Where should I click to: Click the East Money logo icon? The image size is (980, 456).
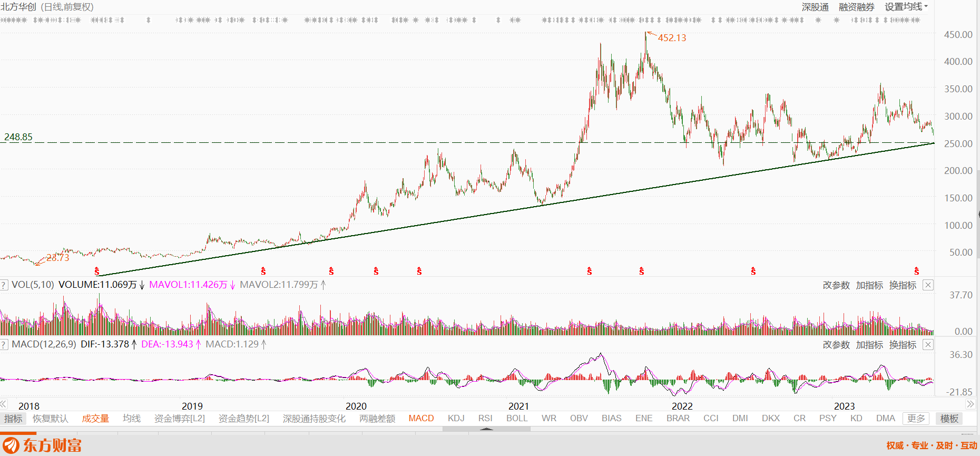(x=11, y=445)
